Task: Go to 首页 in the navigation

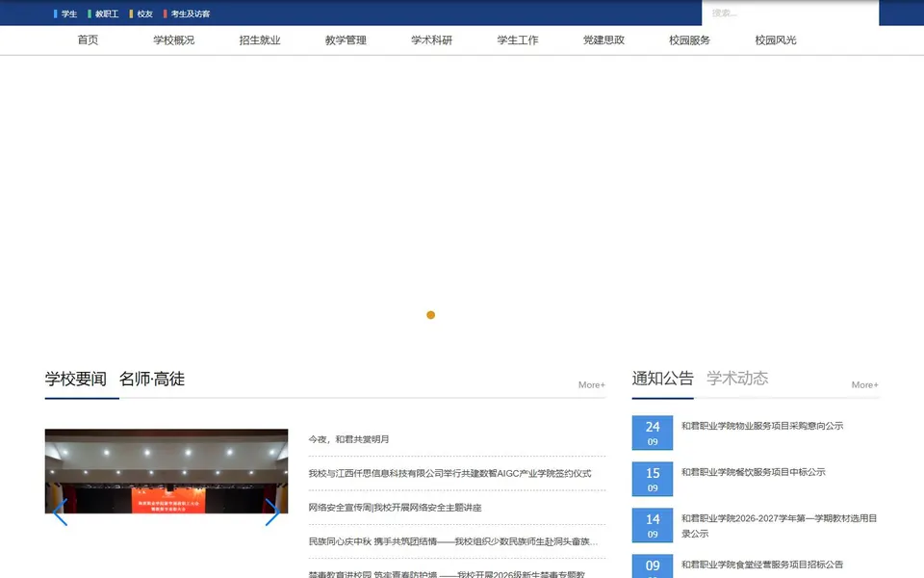Action: [88, 40]
